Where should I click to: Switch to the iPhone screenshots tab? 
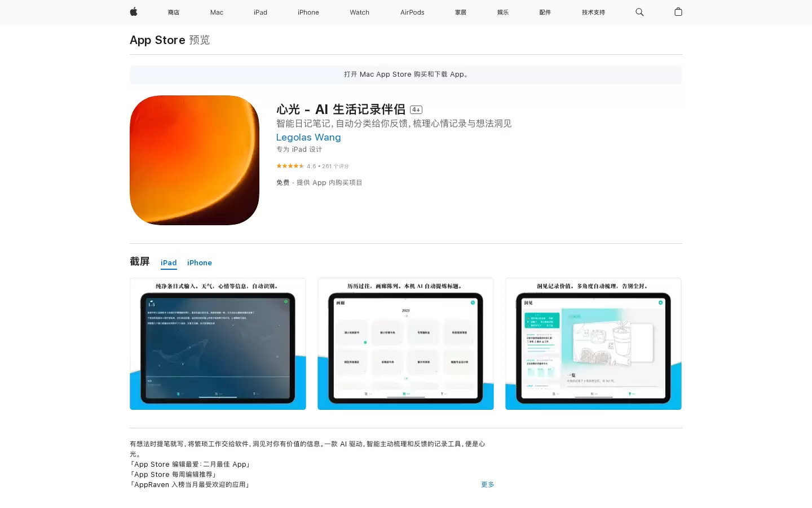coord(200,263)
